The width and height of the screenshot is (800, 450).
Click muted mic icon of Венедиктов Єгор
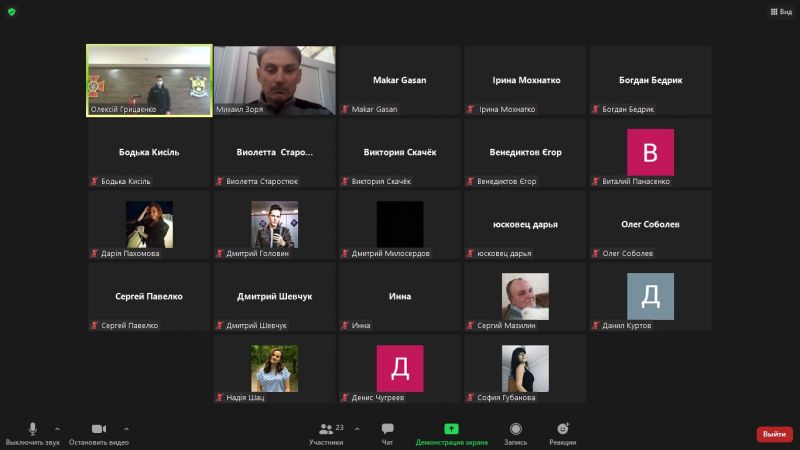pyautogui.click(x=470, y=181)
